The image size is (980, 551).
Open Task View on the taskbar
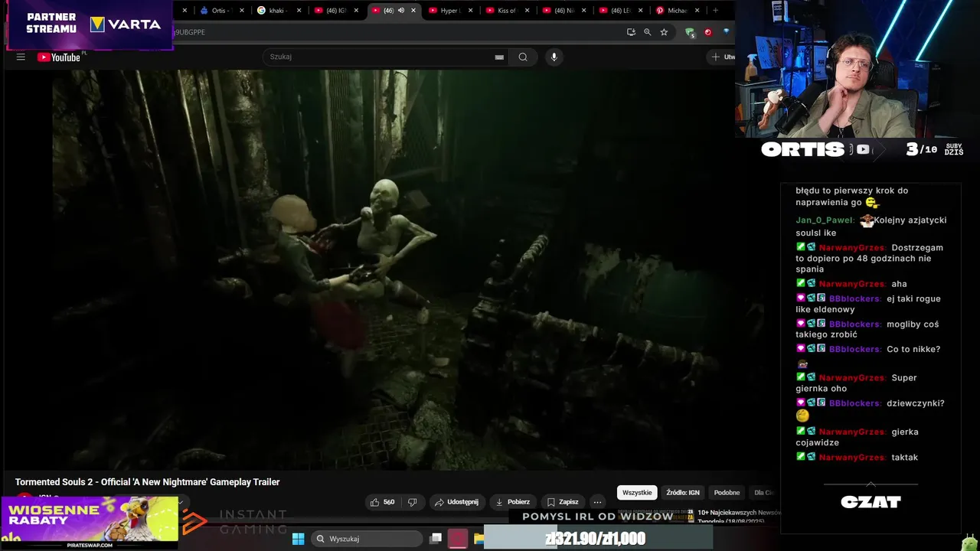[x=436, y=539]
